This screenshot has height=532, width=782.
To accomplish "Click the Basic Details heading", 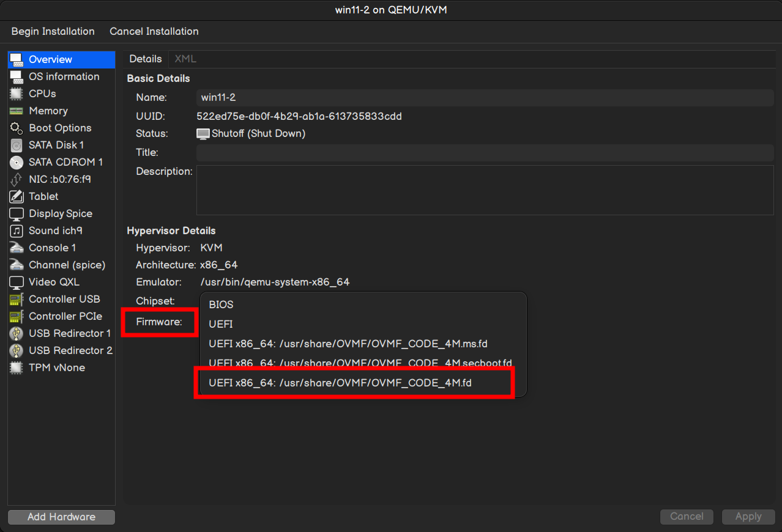I will pyautogui.click(x=158, y=78).
